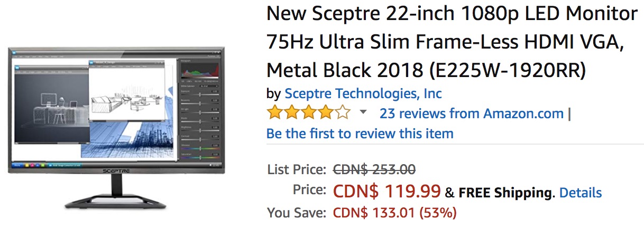Click the Exposure slider on the monitor screen
Viewport: 644px width, 228px height.
(200, 94)
